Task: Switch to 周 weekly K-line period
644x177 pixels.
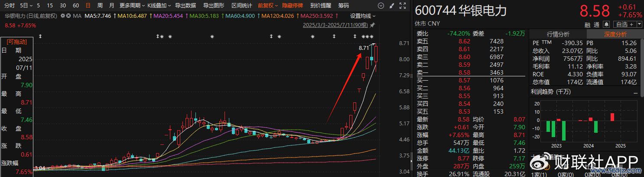Action: tap(100, 6)
